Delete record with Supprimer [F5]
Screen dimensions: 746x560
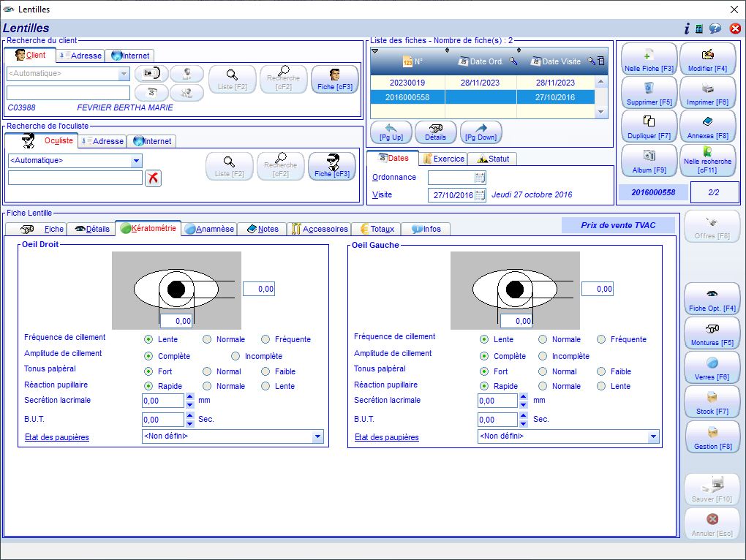click(x=649, y=93)
